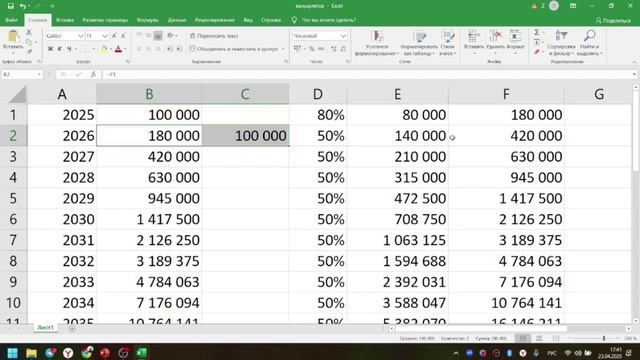Viewport: 640px width, 360px height.
Task: Switch to the Page Layout (Разметка страницы) tab
Action: [105, 20]
